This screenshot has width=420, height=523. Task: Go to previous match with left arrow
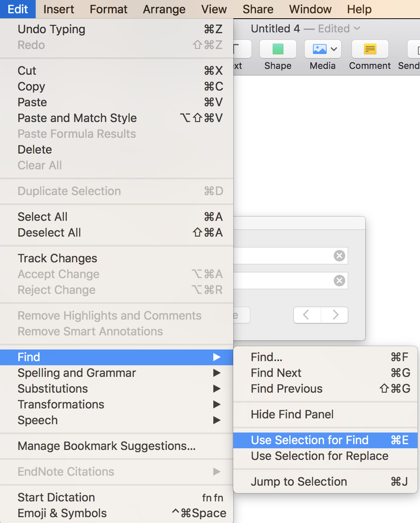point(307,315)
